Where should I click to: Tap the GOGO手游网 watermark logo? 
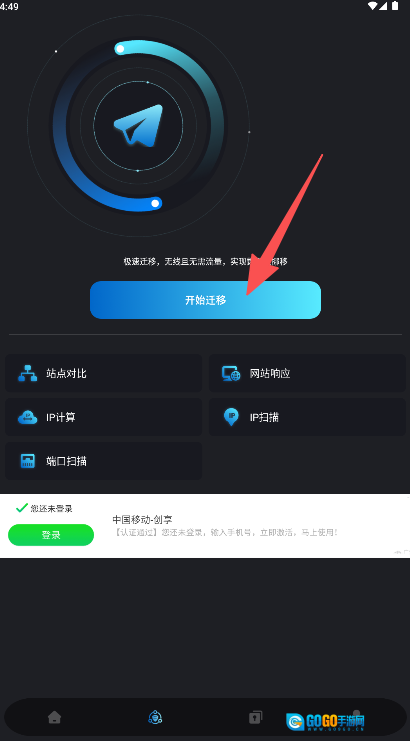pos(325,721)
